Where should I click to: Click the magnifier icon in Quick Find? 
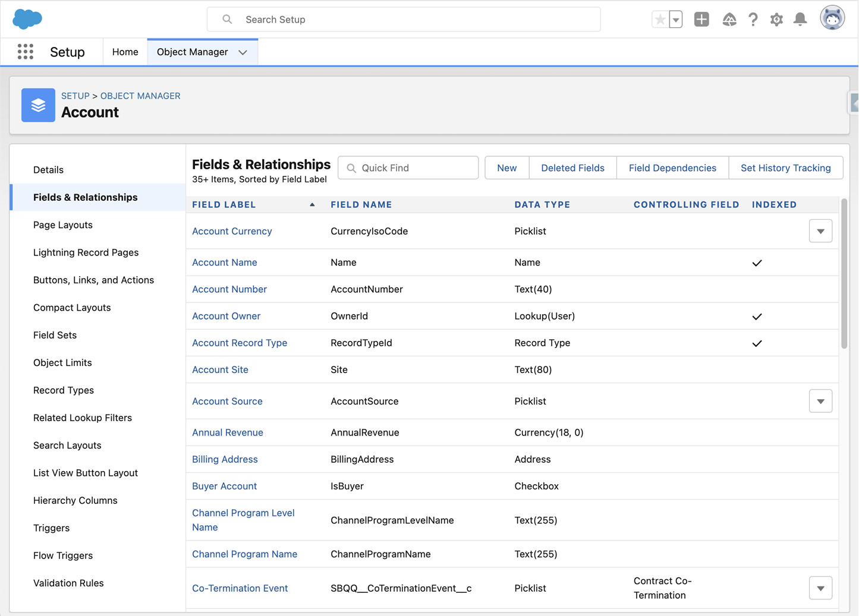click(x=351, y=168)
